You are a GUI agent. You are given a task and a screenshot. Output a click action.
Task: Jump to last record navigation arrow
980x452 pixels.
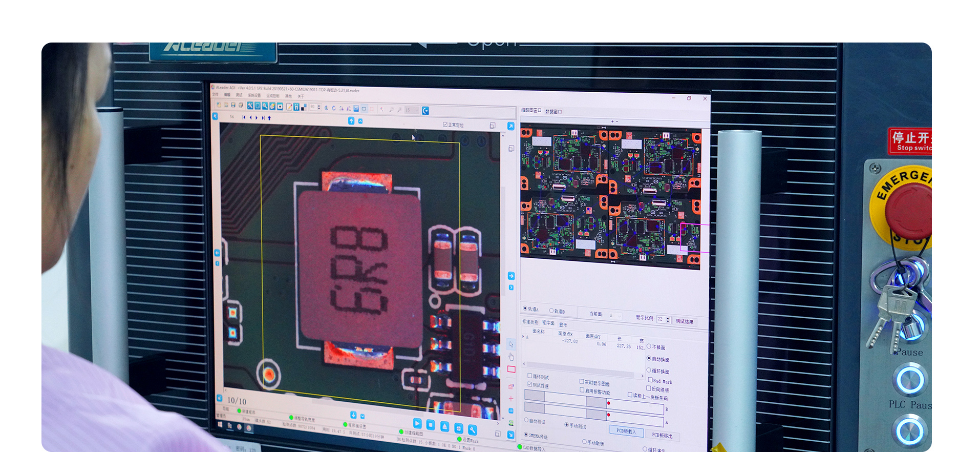(x=263, y=118)
